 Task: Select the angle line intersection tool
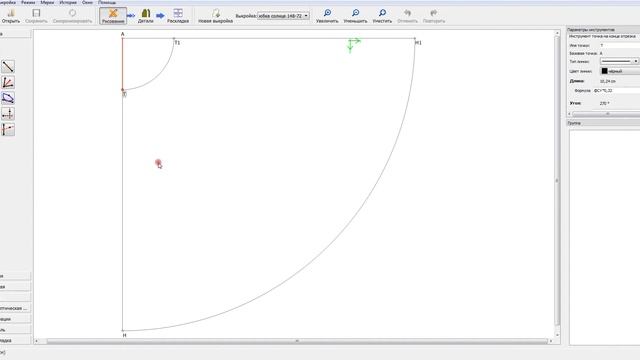[x=8, y=82]
